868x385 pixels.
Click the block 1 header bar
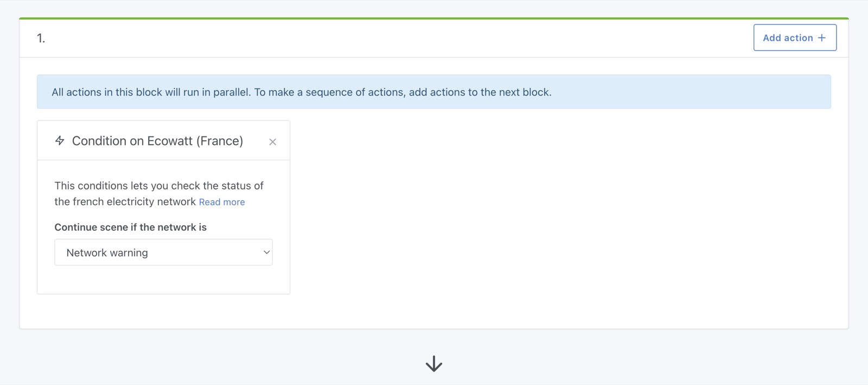[380, 38]
